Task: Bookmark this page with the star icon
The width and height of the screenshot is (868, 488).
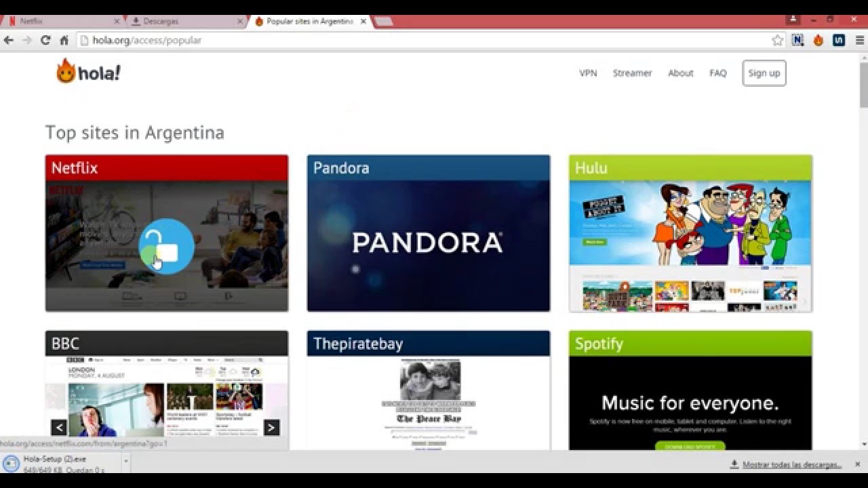Action: coord(777,41)
